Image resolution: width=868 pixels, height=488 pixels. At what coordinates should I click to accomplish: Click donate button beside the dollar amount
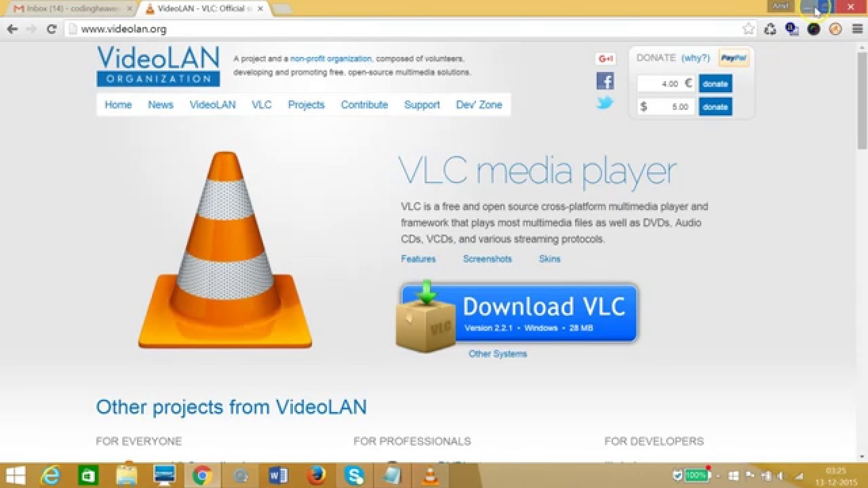715,106
